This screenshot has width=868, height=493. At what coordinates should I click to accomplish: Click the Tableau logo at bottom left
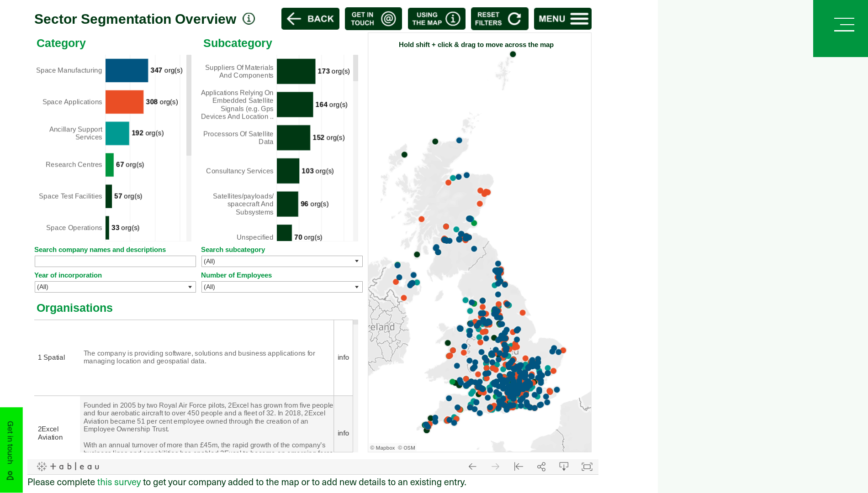tap(68, 467)
